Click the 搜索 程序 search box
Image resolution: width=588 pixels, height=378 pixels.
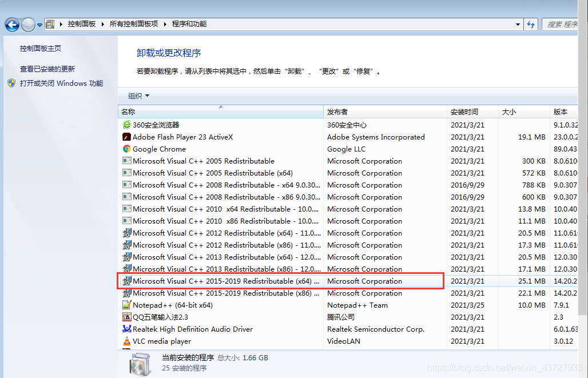pyautogui.click(x=560, y=25)
